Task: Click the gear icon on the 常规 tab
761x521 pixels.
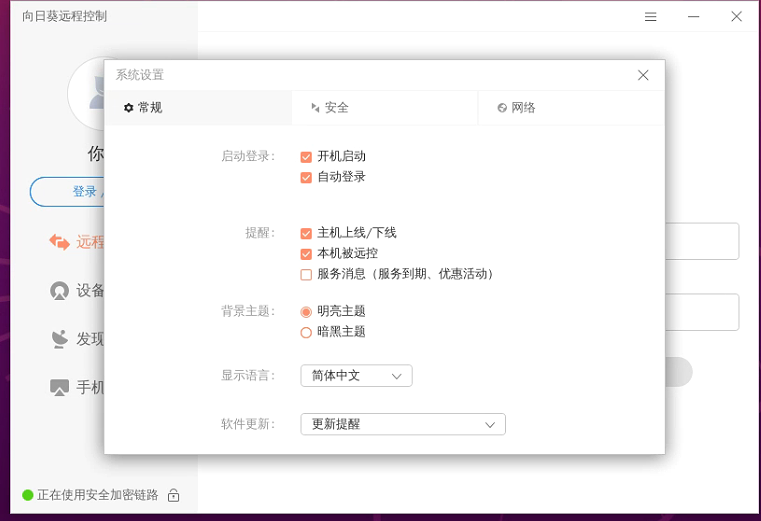Action: point(129,108)
